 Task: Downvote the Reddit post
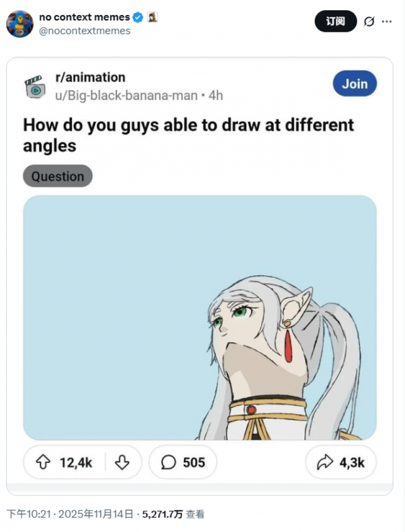point(122,462)
